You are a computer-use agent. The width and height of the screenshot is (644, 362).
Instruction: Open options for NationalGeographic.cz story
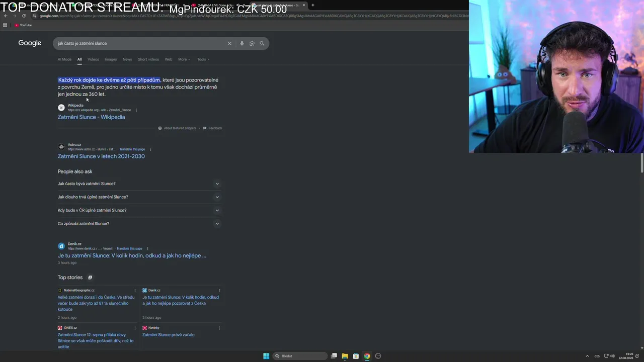click(x=135, y=290)
